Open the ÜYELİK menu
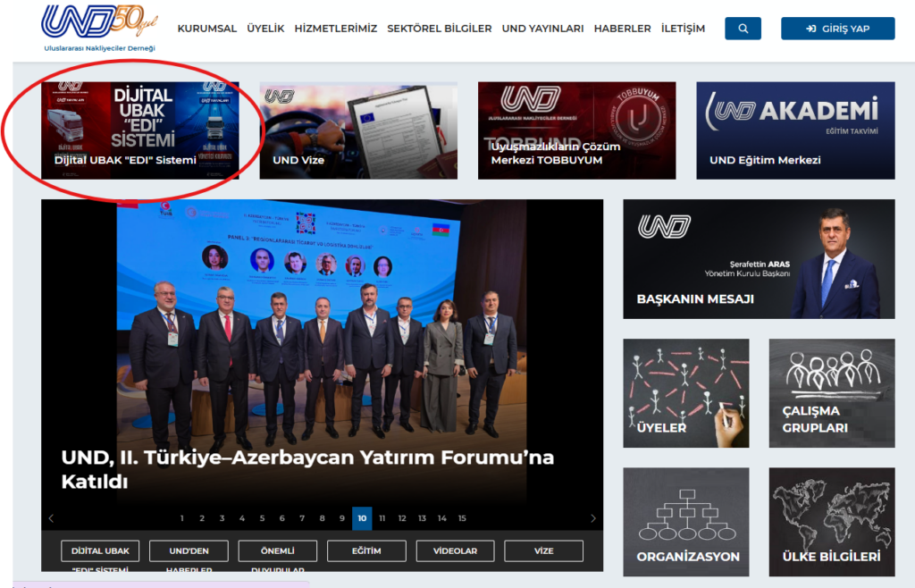Screen dimensions: 915x588 coord(265,29)
